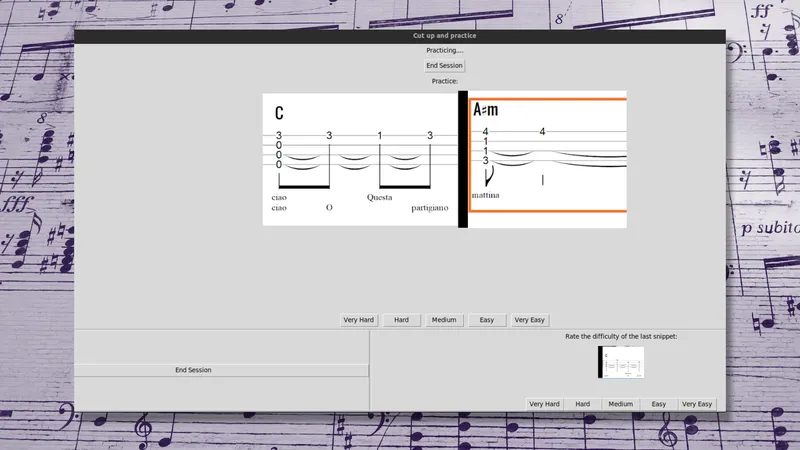
Task: Mark the last snippet as Very Hard
Action: point(544,404)
